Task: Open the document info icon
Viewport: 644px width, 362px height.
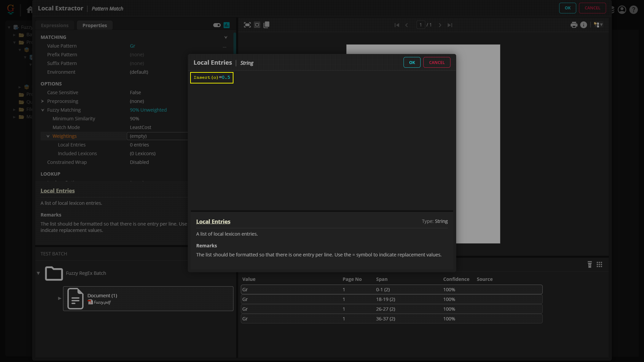Action: pos(584,25)
